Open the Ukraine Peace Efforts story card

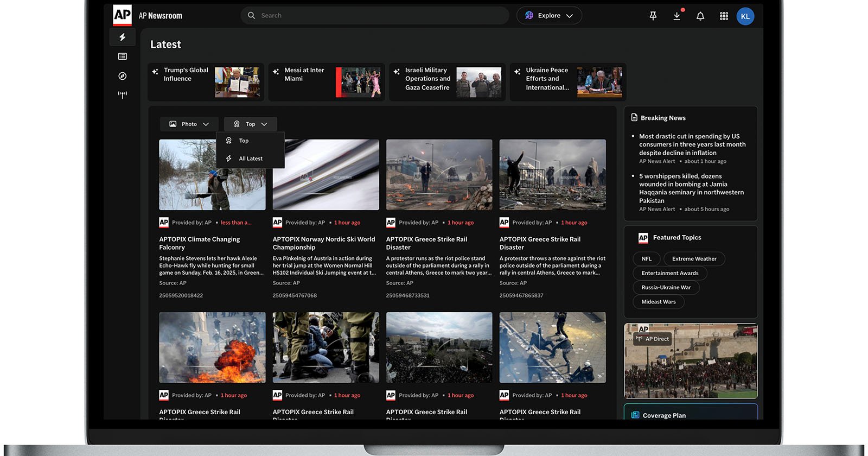click(567, 82)
